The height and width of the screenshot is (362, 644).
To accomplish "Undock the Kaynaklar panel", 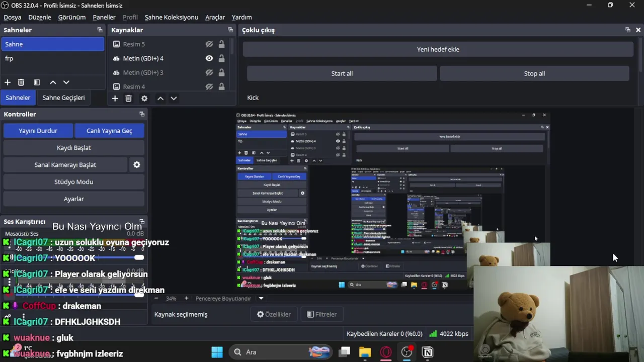I will pos(230,30).
